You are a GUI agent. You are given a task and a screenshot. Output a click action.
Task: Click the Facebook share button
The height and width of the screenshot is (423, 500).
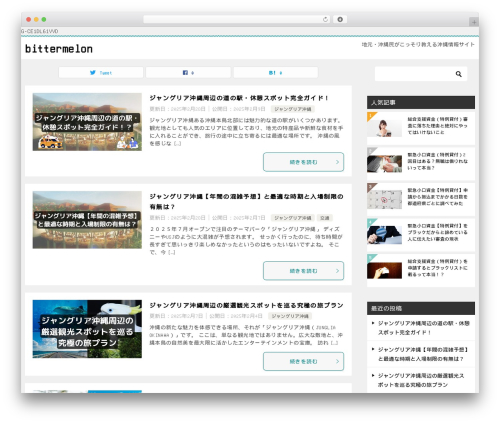[x=188, y=73]
